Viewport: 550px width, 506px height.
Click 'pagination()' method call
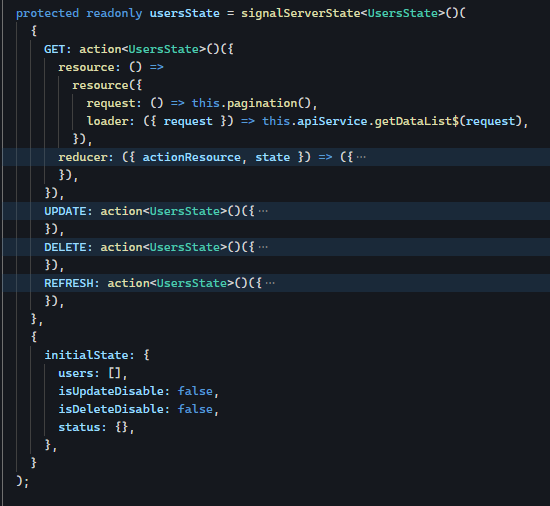(269, 103)
